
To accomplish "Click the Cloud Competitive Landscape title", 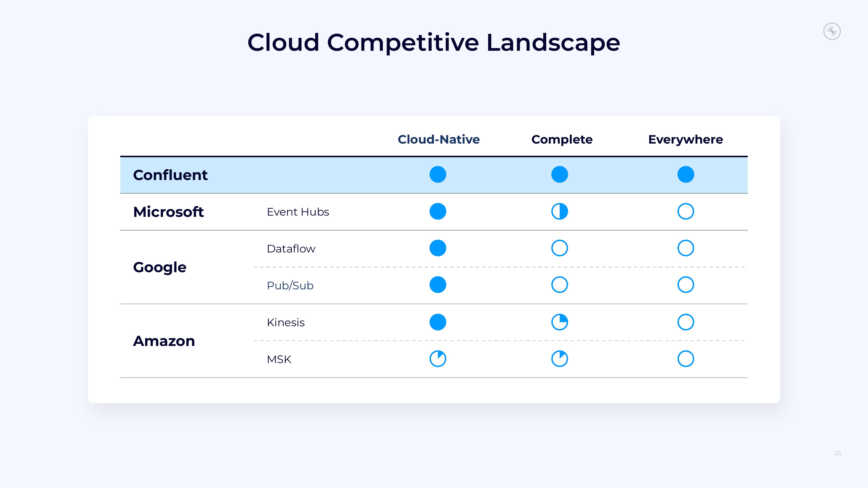I will [x=434, y=43].
